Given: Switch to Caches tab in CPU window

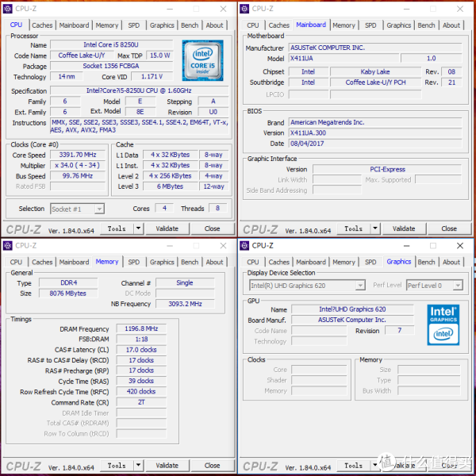Looking at the screenshot, I should tap(42, 25).
